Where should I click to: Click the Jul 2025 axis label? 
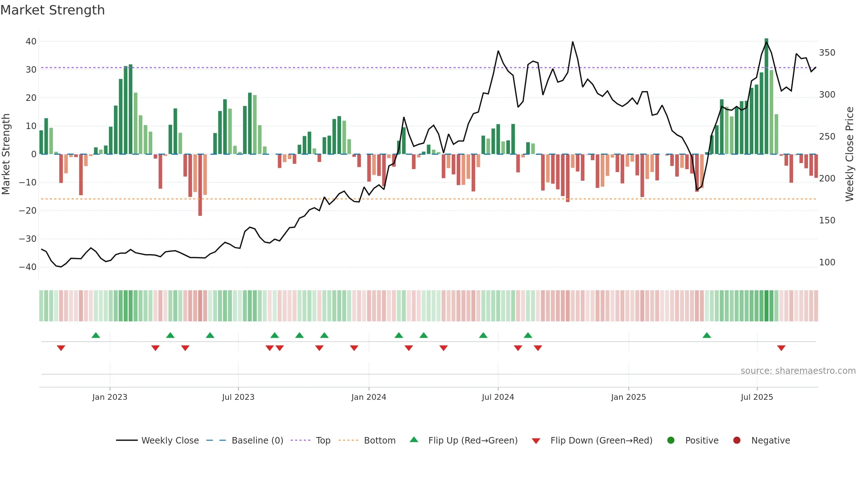(x=757, y=397)
